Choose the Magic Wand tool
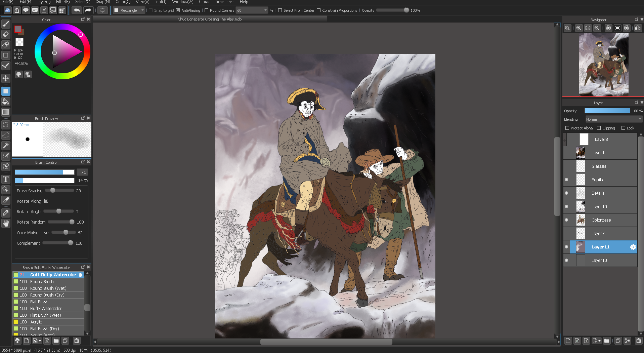Image resolution: width=644 pixels, height=353 pixels. click(x=6, y=146)
